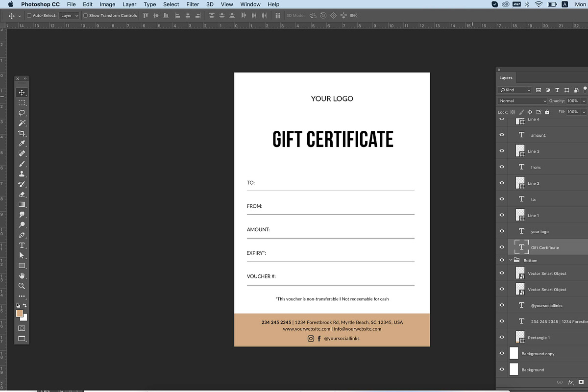This screenshot has width=588, height=392.
Task: Click the lock all padlock icon
Action: tap(547, 112)
